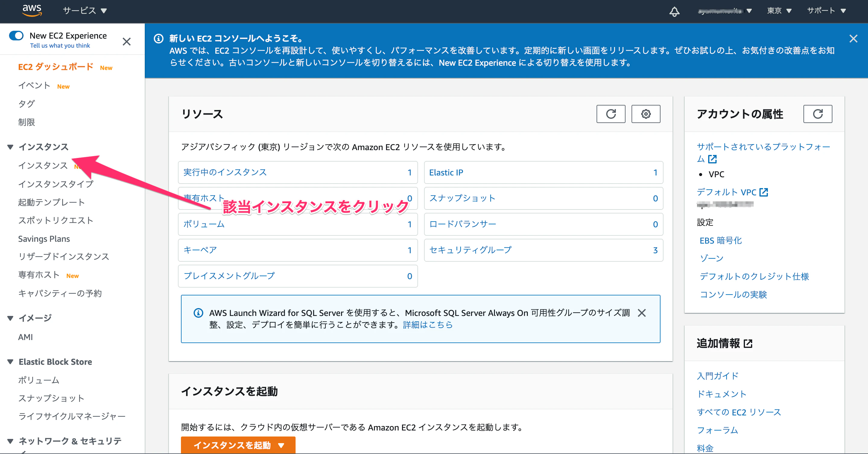Open Elastic IP resource tile
868x454 pixels.
(543, 172)
